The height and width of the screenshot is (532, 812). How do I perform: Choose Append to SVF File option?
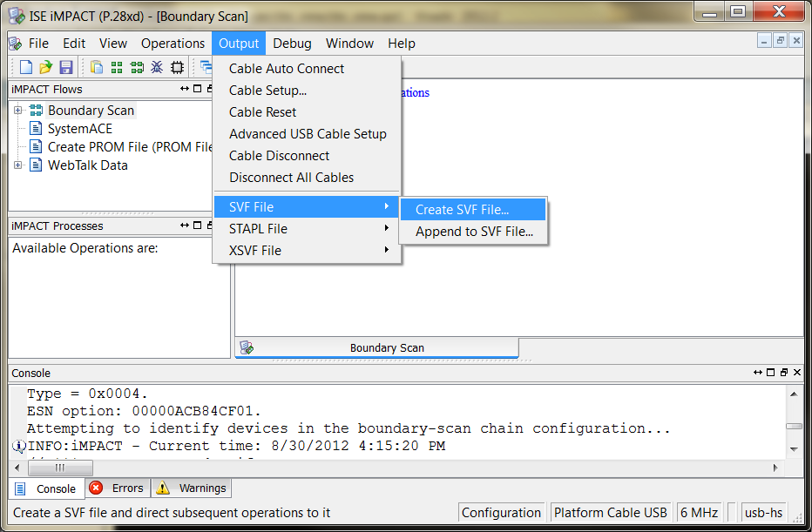(474, 232)
